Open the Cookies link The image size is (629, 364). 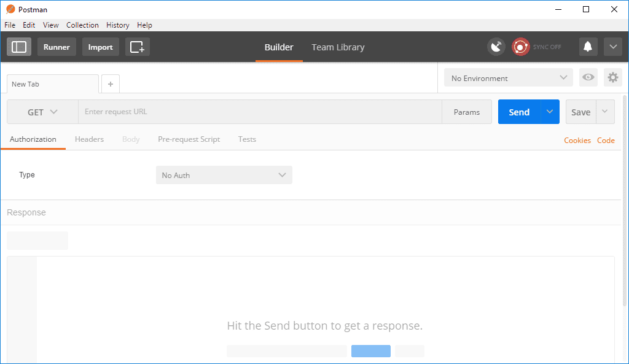point(577,141)
